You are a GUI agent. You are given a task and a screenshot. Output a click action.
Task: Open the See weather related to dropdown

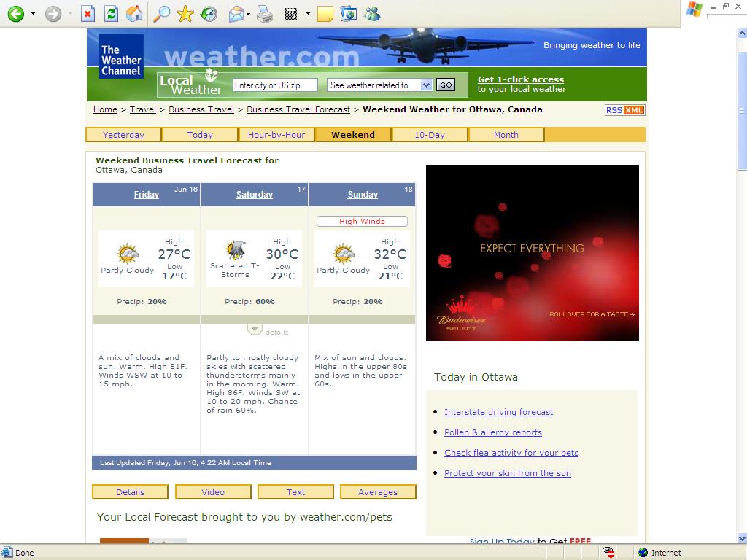pyautogui.click(x=379, y=85)
